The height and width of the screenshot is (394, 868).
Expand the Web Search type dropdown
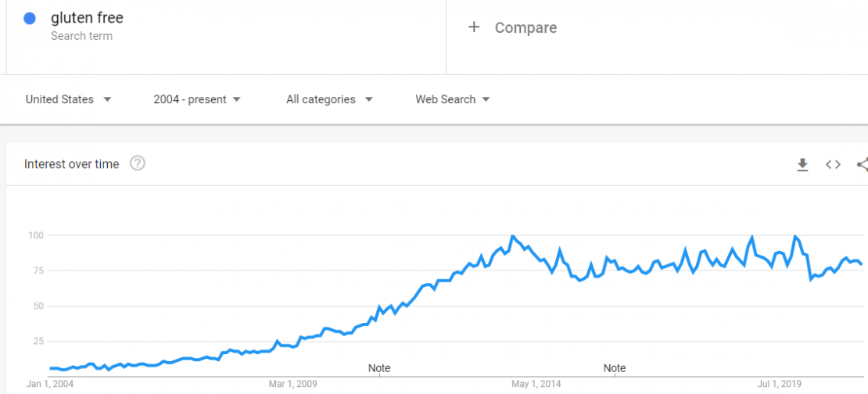[x=453, y=99]
